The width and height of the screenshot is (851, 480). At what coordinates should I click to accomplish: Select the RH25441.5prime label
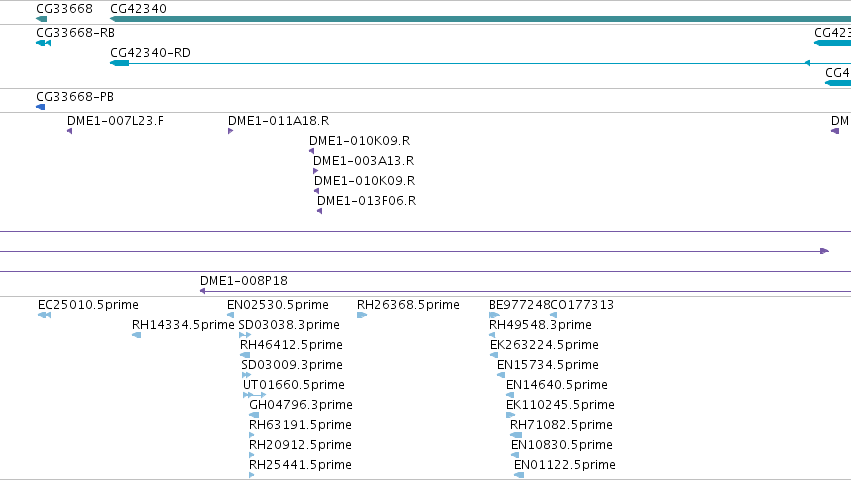coord(300,465)
